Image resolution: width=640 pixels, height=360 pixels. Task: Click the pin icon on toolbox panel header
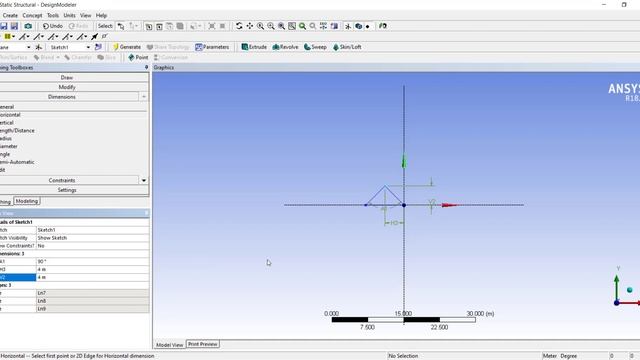tap(147, 67)
